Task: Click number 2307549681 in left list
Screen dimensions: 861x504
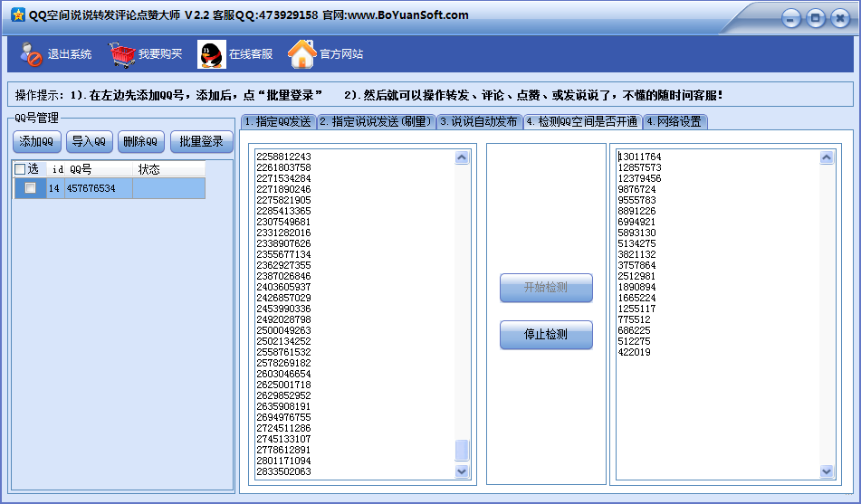Action: click(x=283, y=222)
